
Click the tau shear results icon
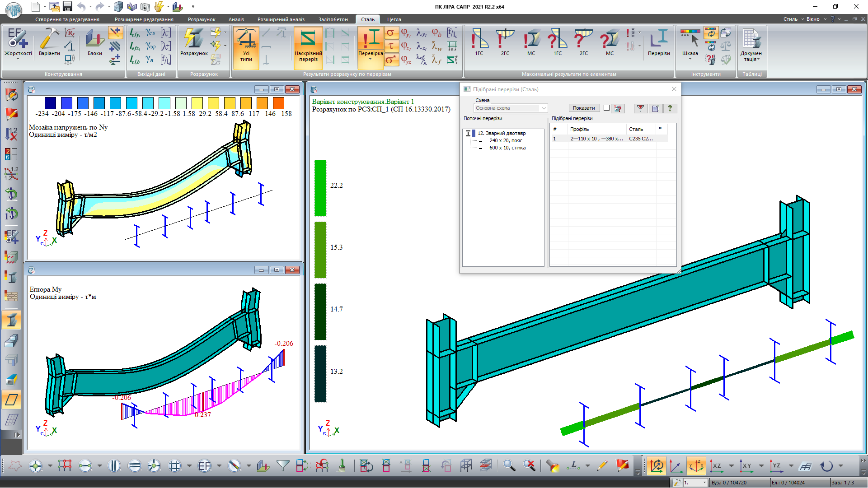pos(391,46)
